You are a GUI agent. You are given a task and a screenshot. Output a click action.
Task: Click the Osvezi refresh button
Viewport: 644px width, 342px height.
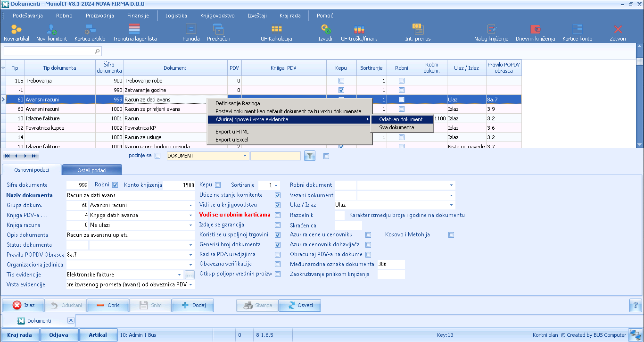click(300, 305)
